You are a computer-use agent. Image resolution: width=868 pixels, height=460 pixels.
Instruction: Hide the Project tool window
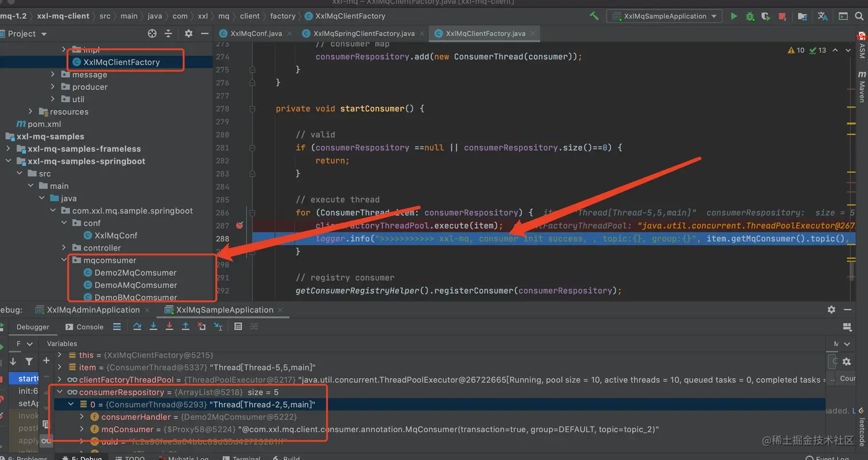pos(204,34)
